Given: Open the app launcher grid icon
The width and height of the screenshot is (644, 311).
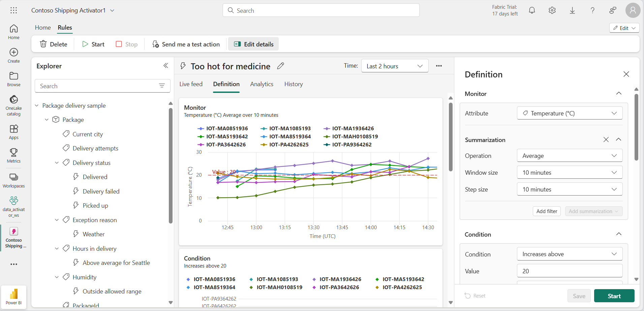Looking at the screenshot, I should pos(14,10).
